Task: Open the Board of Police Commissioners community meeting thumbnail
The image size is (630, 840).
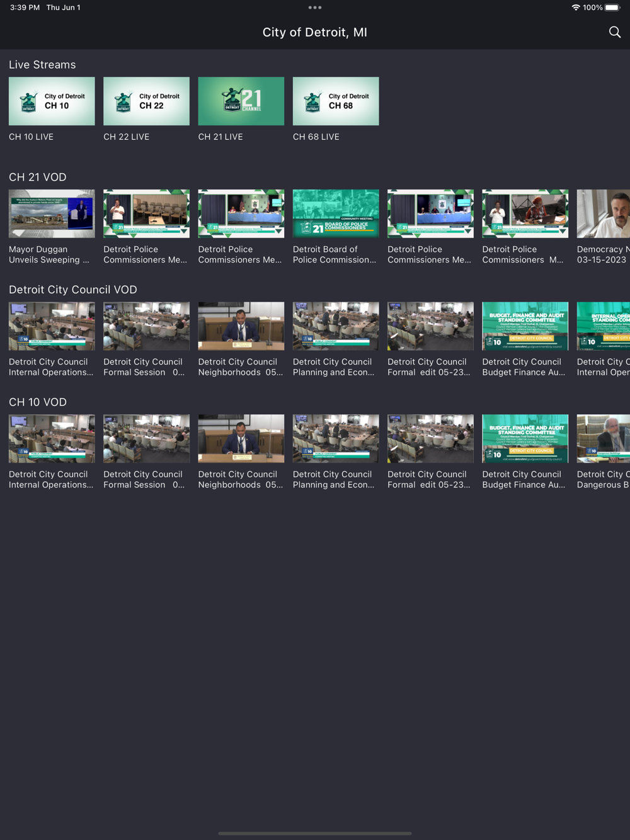Action: click(336, 213)
